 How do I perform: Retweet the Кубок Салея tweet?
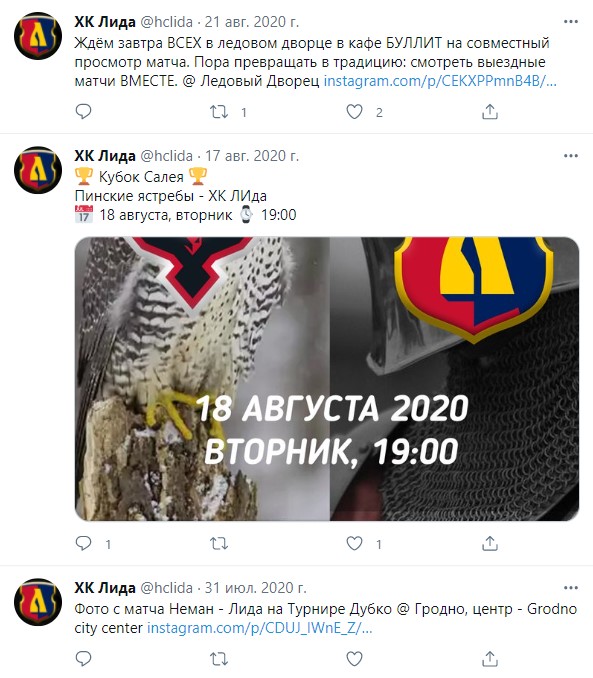[219, 543]
